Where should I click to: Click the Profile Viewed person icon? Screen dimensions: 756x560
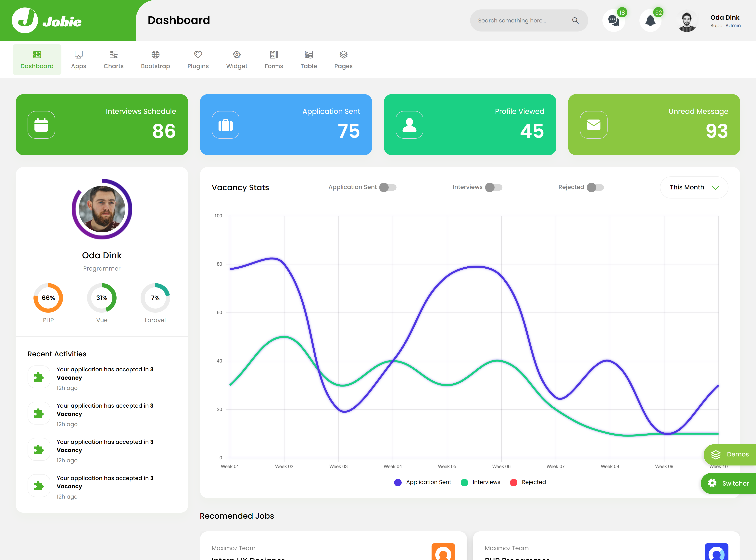coord(409,125)
